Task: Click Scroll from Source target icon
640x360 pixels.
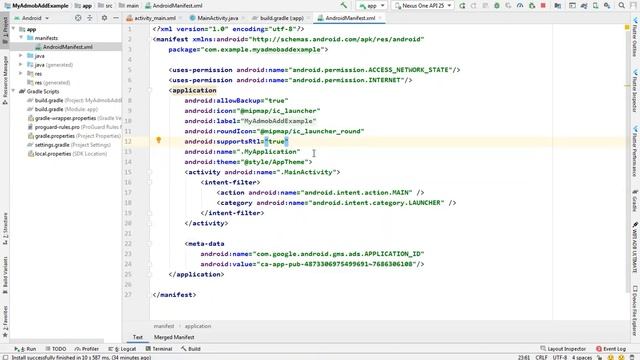Action: [78, 18]
